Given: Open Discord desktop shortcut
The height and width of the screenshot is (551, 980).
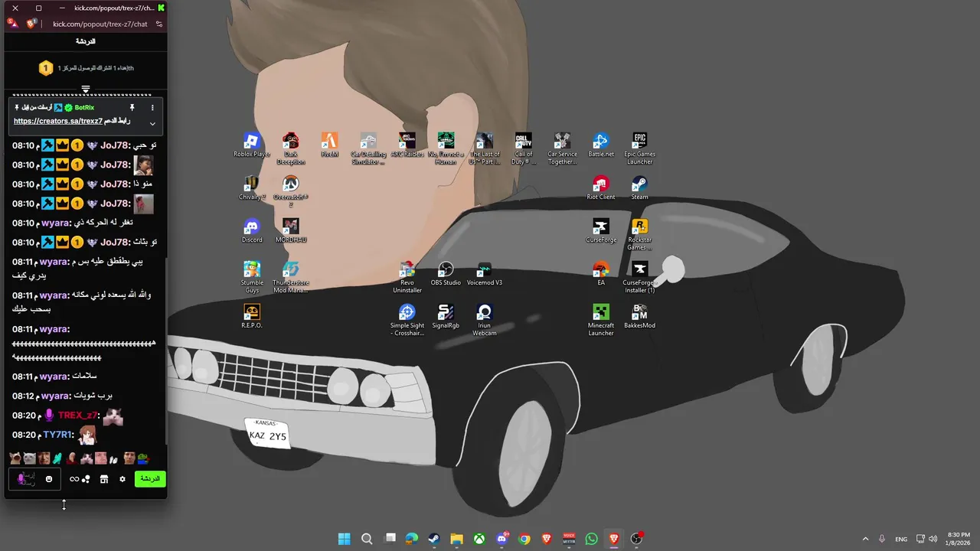Looking at the screenshot, I should click(x=252, y=231).
